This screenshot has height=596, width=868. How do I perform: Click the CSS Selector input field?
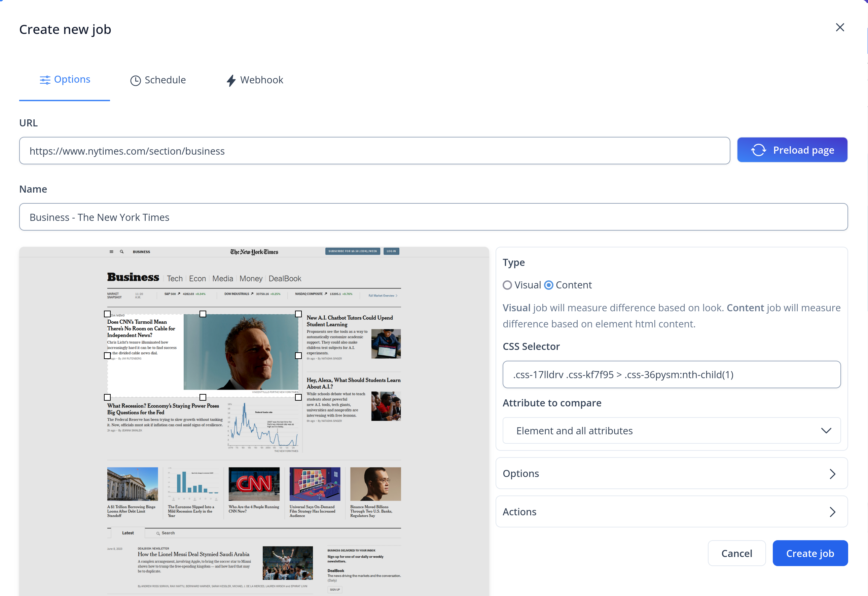click(672, 374)
